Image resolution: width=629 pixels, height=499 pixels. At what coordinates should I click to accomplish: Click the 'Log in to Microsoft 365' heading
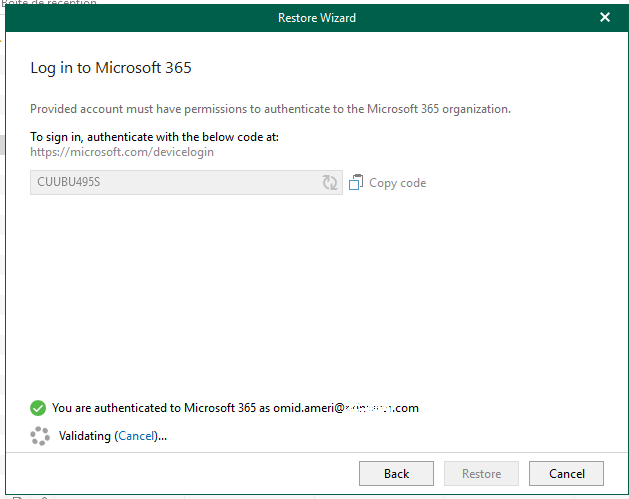click(x=111, y=68)
